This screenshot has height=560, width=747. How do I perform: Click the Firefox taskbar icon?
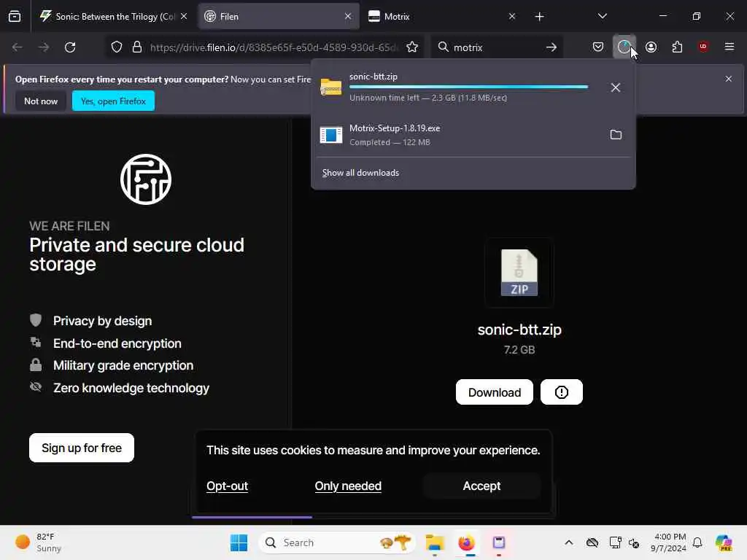coord(466,542)
